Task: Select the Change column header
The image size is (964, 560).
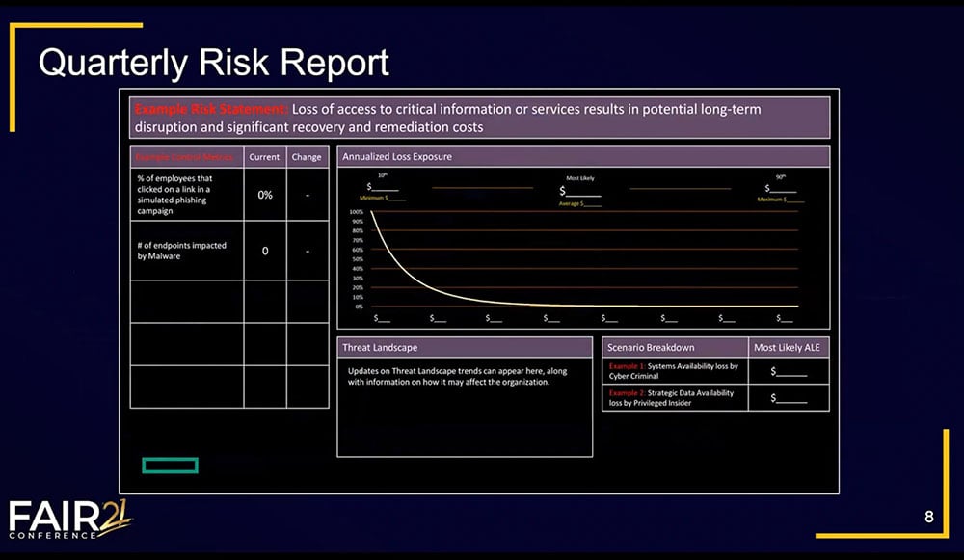Action: 307,156
